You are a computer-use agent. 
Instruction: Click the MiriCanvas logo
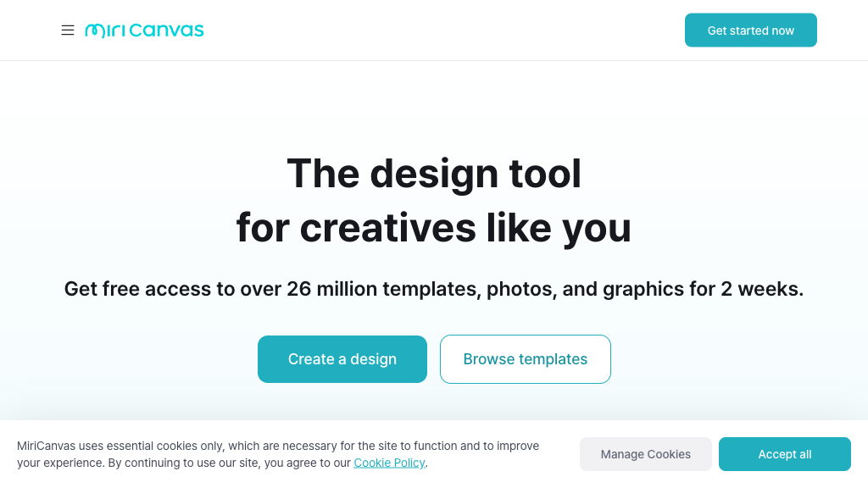(x=144, y=30)
